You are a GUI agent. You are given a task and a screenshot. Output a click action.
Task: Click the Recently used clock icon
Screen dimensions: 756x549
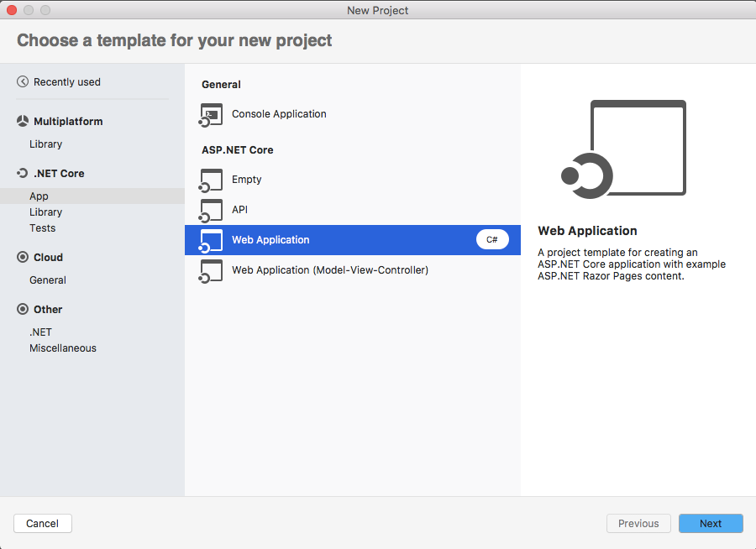[x=23, y=81]
